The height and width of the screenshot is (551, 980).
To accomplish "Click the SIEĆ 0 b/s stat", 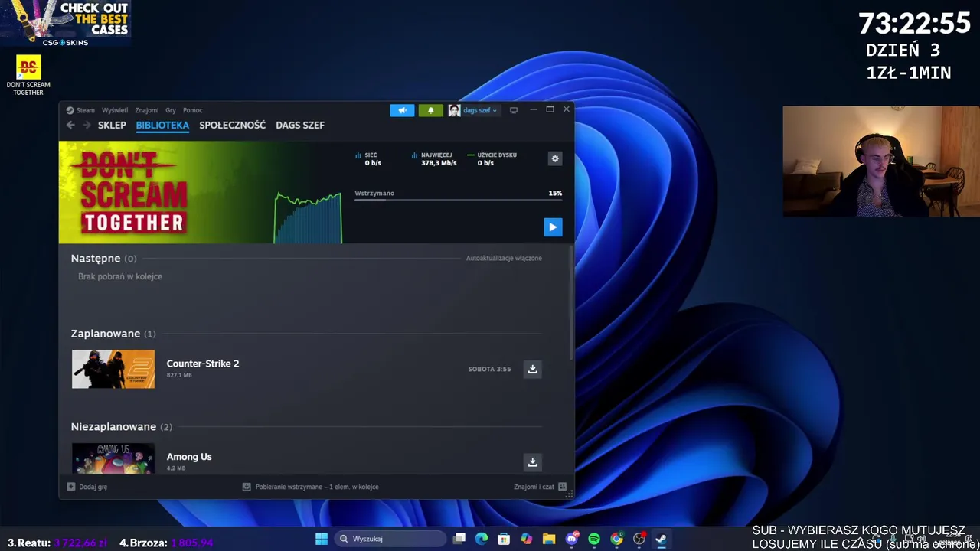I will (x=368, y=158).
